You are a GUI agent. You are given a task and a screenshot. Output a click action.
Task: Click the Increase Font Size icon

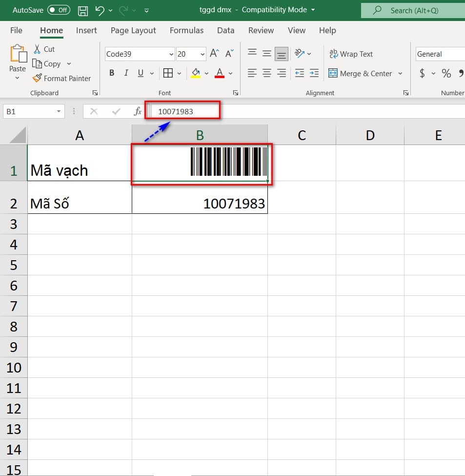click(x=215, y=53)
